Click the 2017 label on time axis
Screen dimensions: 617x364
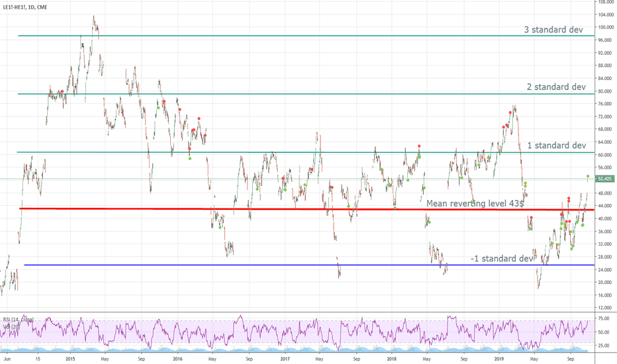coord(285,359)
